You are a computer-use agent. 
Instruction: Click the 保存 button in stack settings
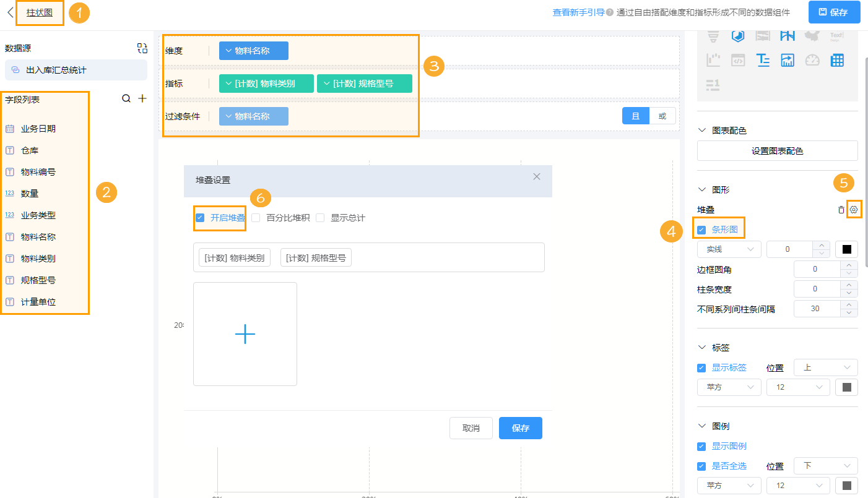pos(520,427)
